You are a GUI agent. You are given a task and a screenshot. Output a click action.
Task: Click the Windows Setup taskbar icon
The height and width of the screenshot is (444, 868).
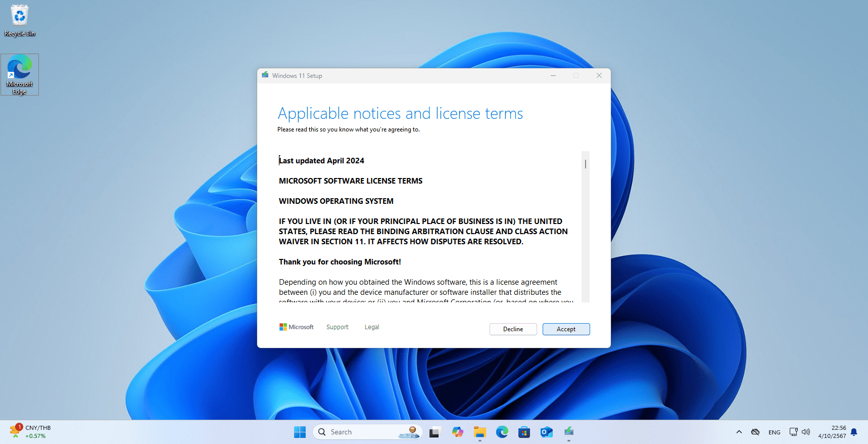click(x=569, y=432)
